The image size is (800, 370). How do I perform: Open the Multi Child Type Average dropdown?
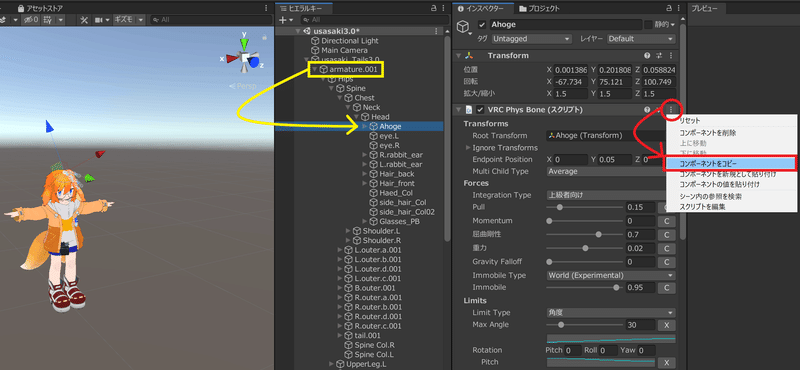click(606, 171)
